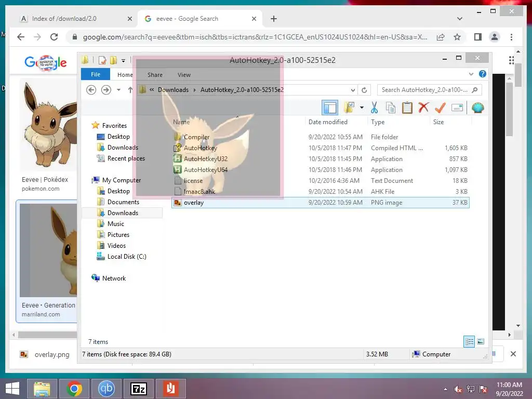Open the Quick Access Toolbar customize dropdown

(124, 61)
